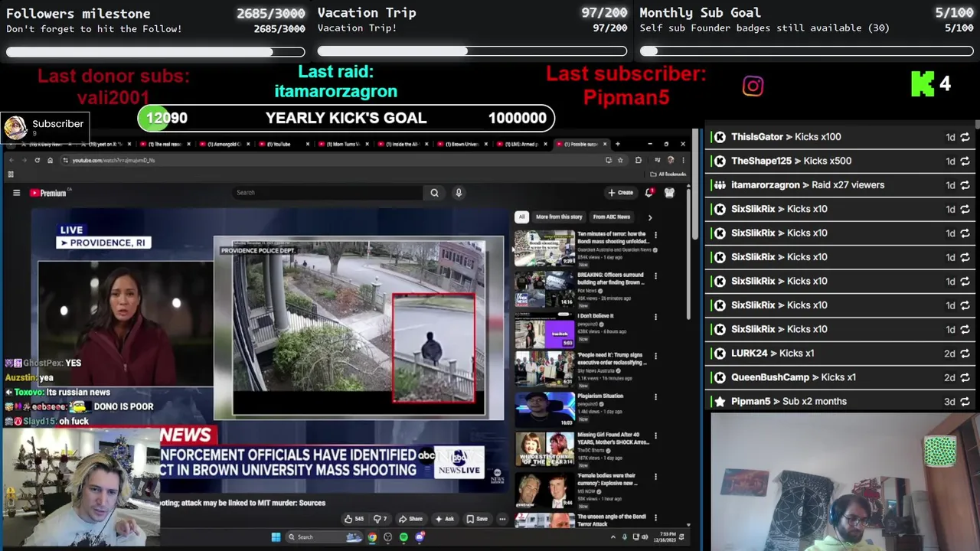Open options for 'Plagiarism Situation' video
The width and height of the screenshot is (980, 551).
pyautogui.click(x=655, y=397)
